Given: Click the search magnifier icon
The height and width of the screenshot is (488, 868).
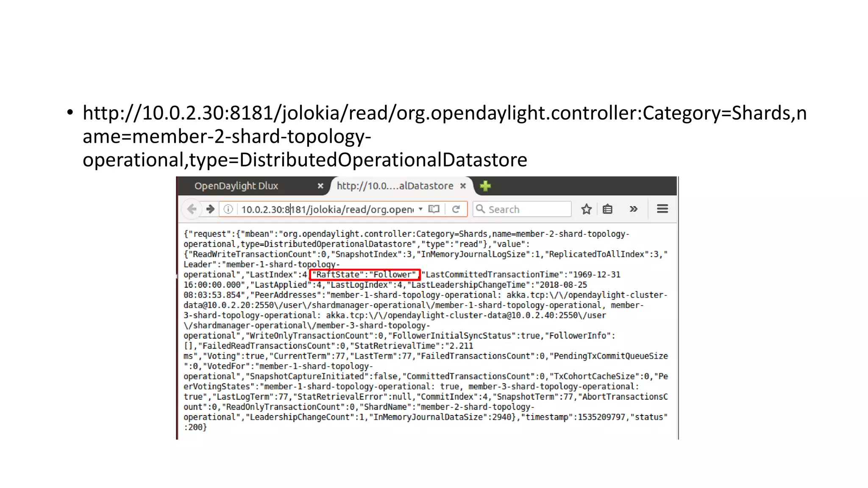Looking at the screenshot, I should (x=480, y=209).
